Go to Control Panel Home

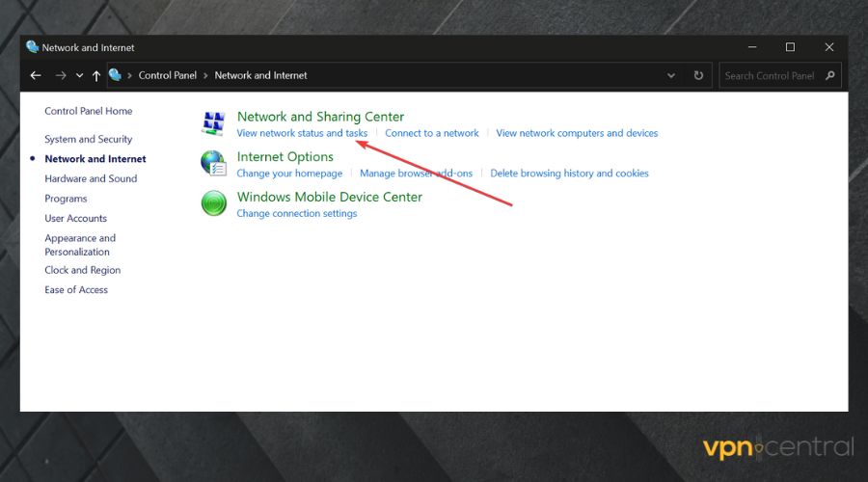tap(88, 111)
